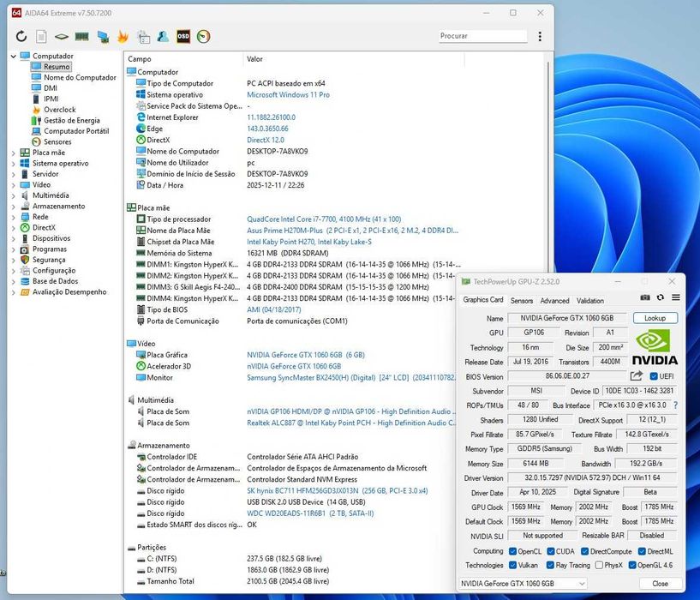This screenshot has width=700, height=600.
Task: Collapse the Computador tree node
Action: pos(14,57)
